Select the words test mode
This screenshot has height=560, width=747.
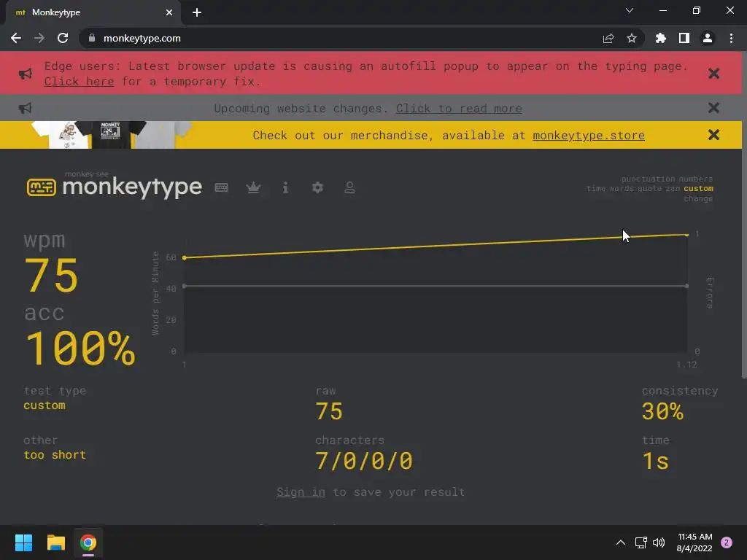tap(622, 189)
